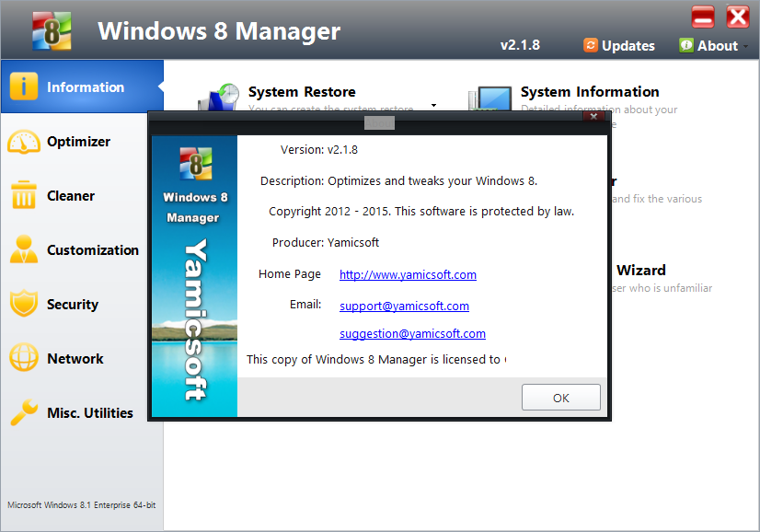
Task: Click the Windows 8 Manager title text
Action: 219,31
